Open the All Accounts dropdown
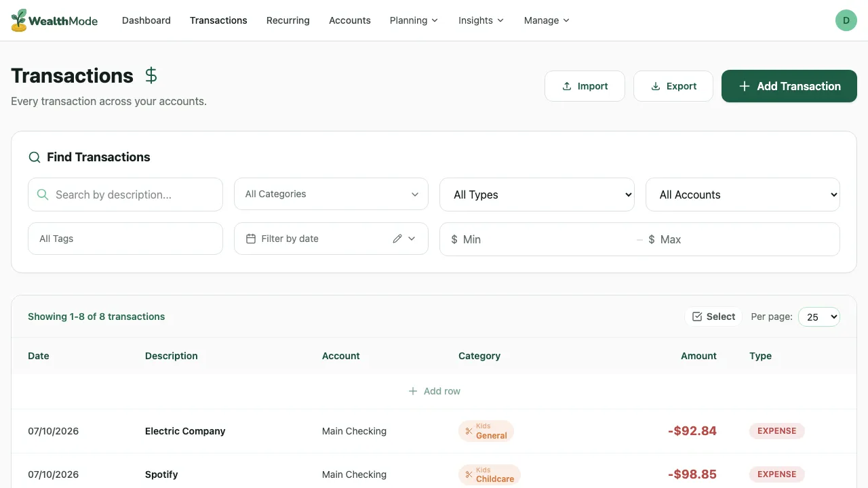868x488 pixels. point(743,195)
